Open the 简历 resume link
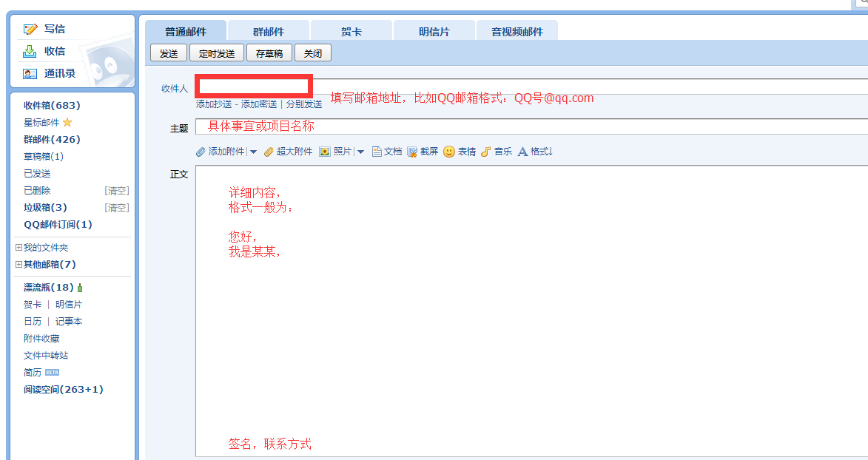The height and width of the screenshot is (460, 868). 33,373
